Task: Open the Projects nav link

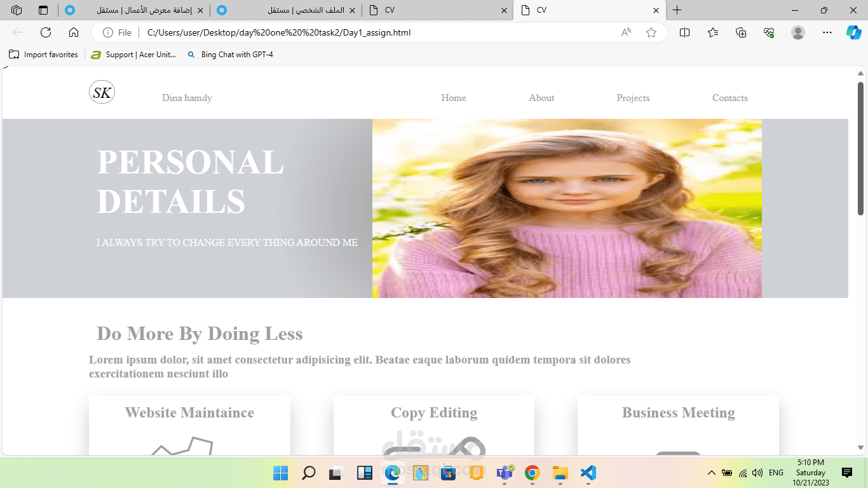Action: point(633,98)
